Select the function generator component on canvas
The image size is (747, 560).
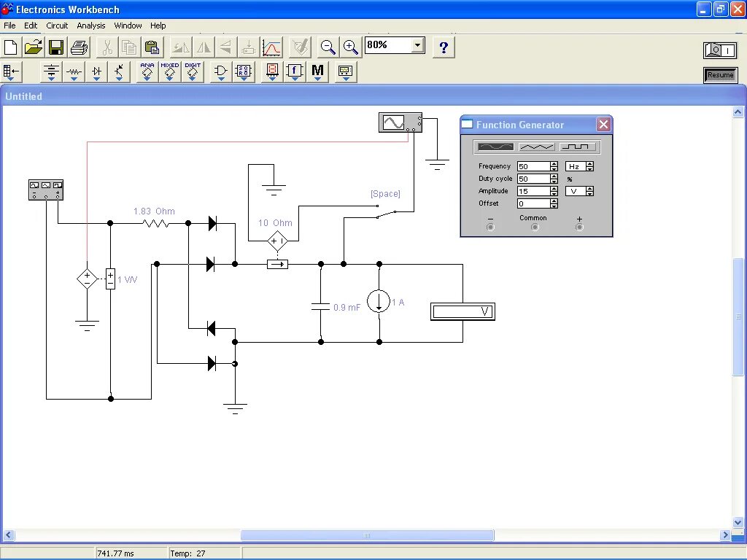[x=46, y=190]
